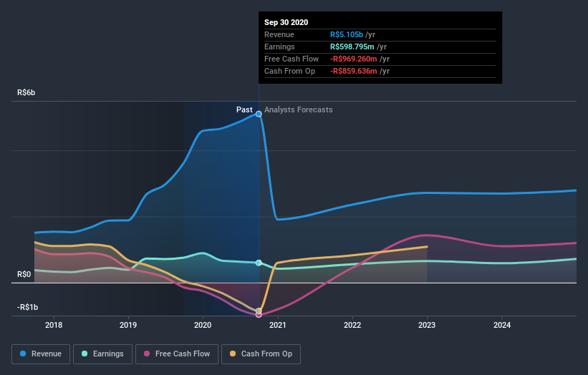This screenshot has width=588, height=375.
Task: Click the teal Earnings data point marker
Action: click(x=259, y=263)
